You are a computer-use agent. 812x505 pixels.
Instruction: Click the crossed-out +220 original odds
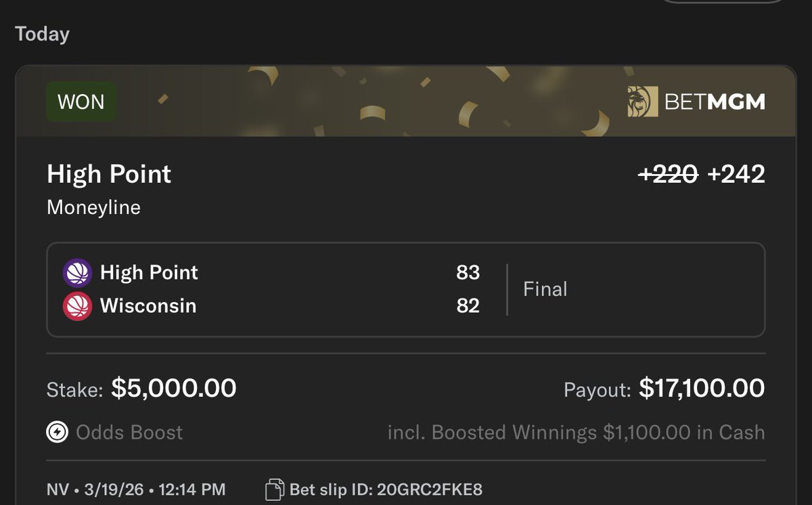[669, 175]
